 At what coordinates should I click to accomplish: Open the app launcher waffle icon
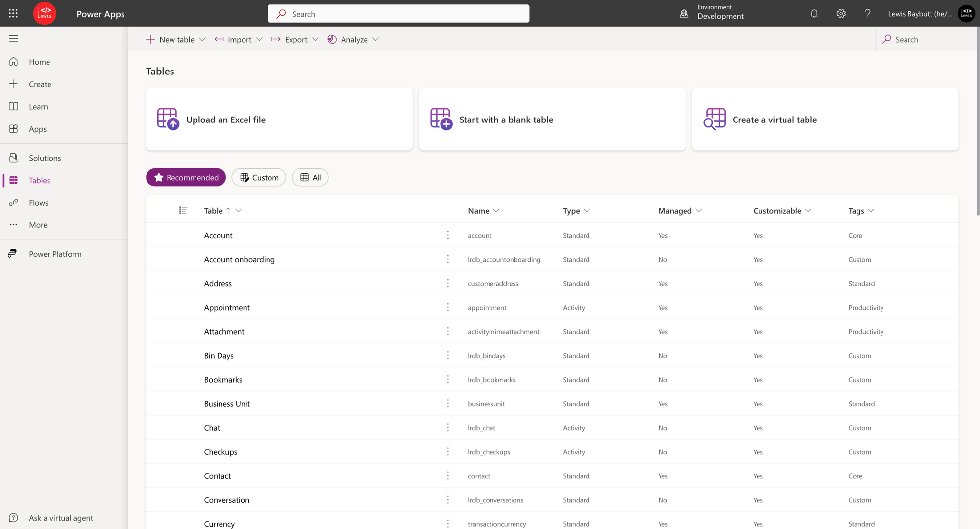click(13, 14)
